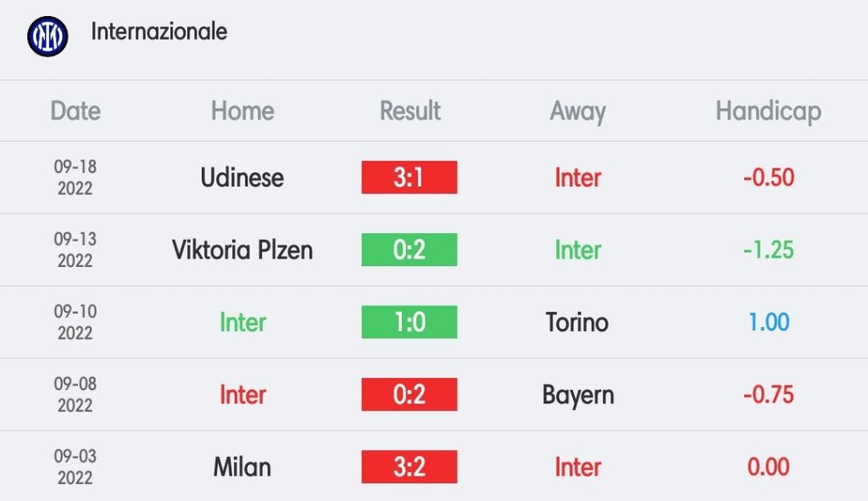Click the green 1:0 Torino match result
Screen dimensions: 868x501
tap(409, 322)
